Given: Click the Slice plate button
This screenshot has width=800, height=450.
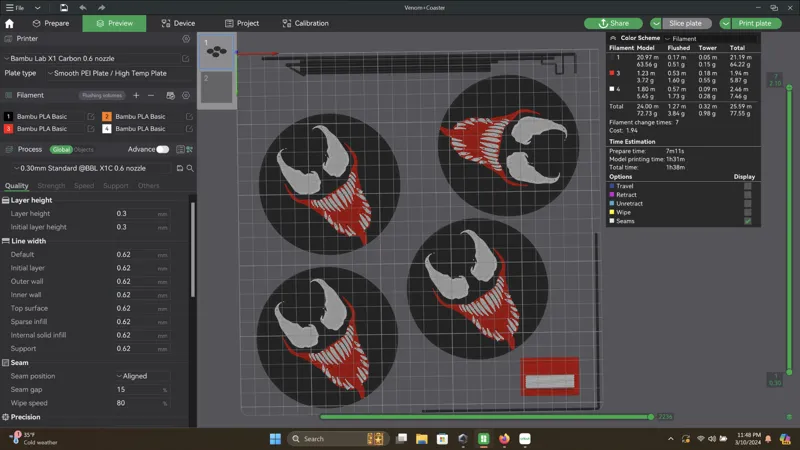Looking at the screenshot, I should tap(685, 23).
